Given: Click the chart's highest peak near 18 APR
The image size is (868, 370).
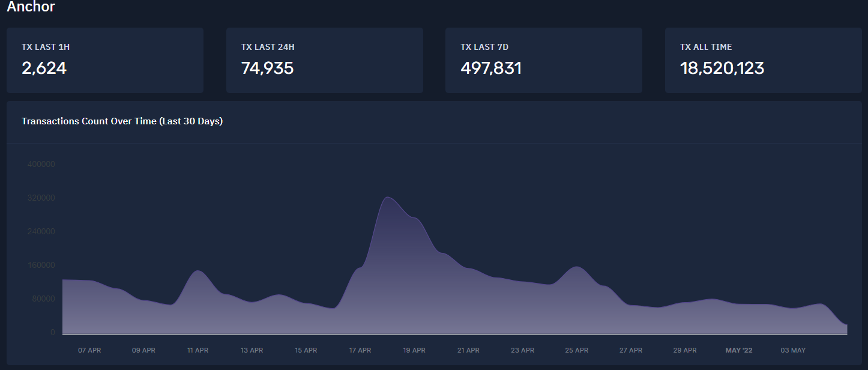Looking at the screenshot, I should tap(387, 198).
